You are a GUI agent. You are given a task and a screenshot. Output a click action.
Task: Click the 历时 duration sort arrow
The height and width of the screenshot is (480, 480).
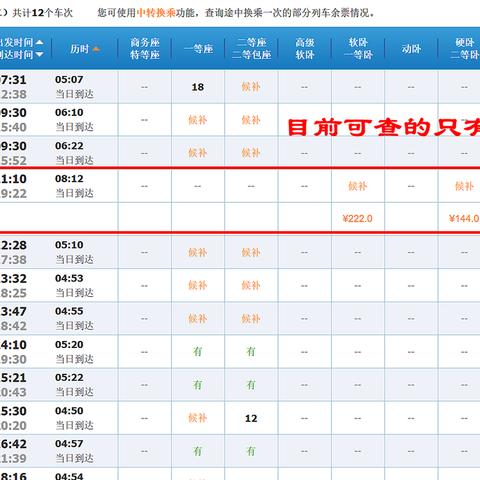(x=96, y=49)
